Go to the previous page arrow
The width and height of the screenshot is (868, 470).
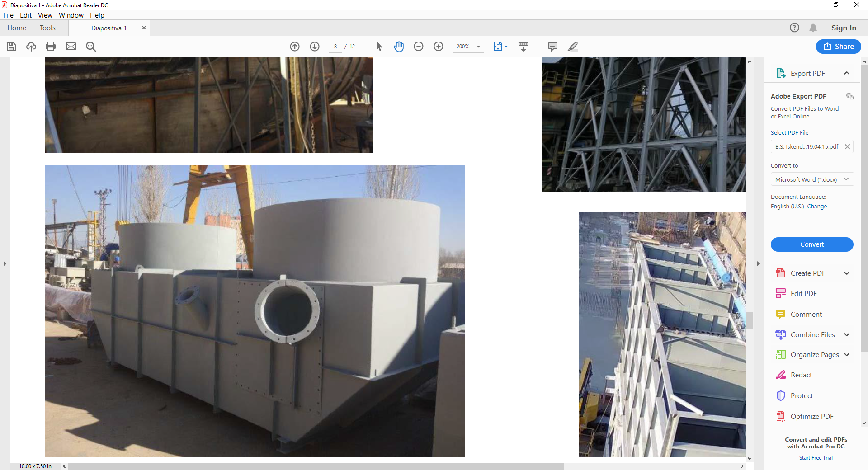(295, 47)
